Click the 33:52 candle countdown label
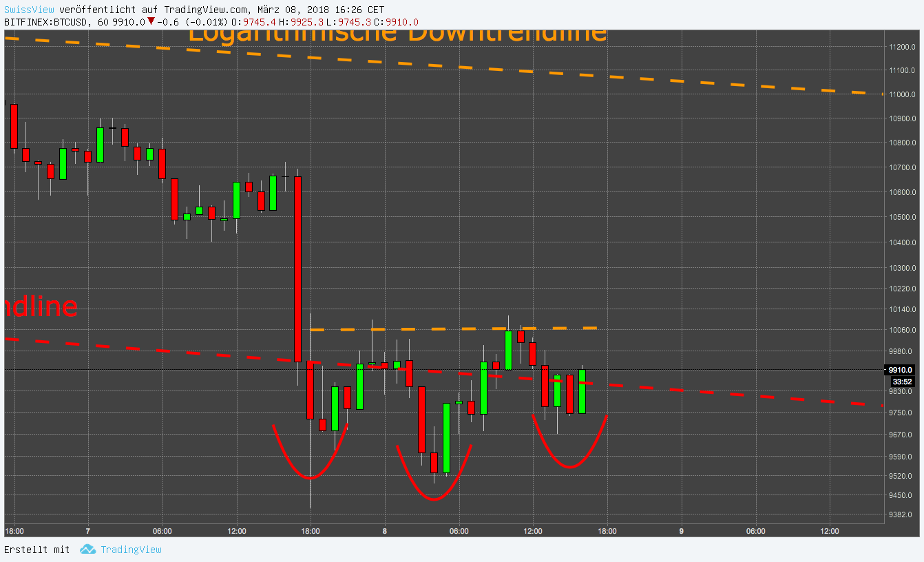Viewport: 924px width, 562px height. click(902, 382)
